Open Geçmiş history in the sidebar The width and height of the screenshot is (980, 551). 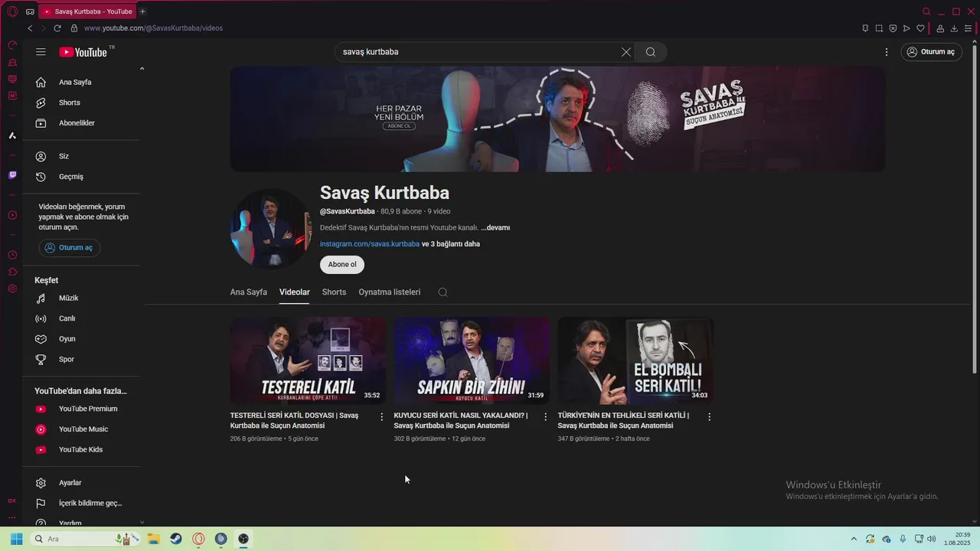81,177
